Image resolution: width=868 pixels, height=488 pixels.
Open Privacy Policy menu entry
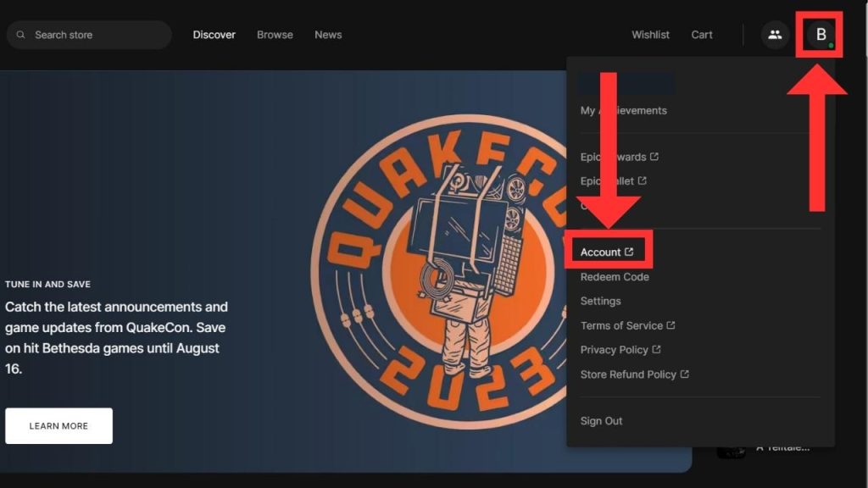[x=620, y=350]
